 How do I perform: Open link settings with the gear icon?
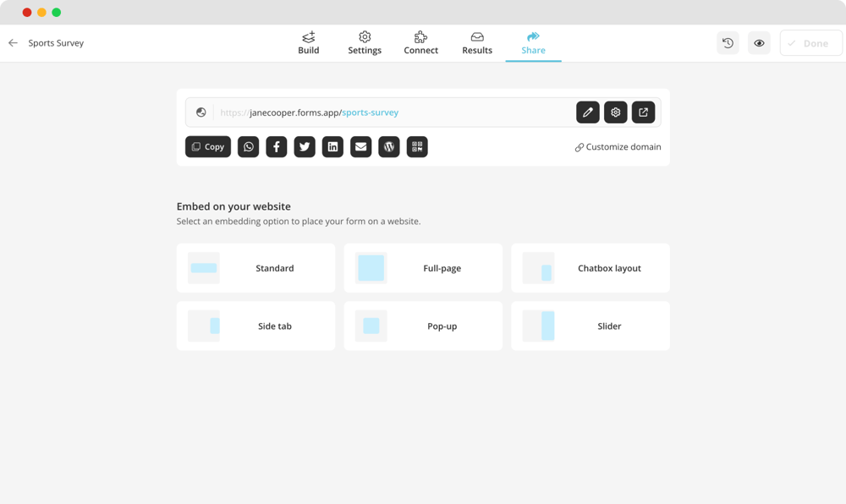tap(615, 112)
